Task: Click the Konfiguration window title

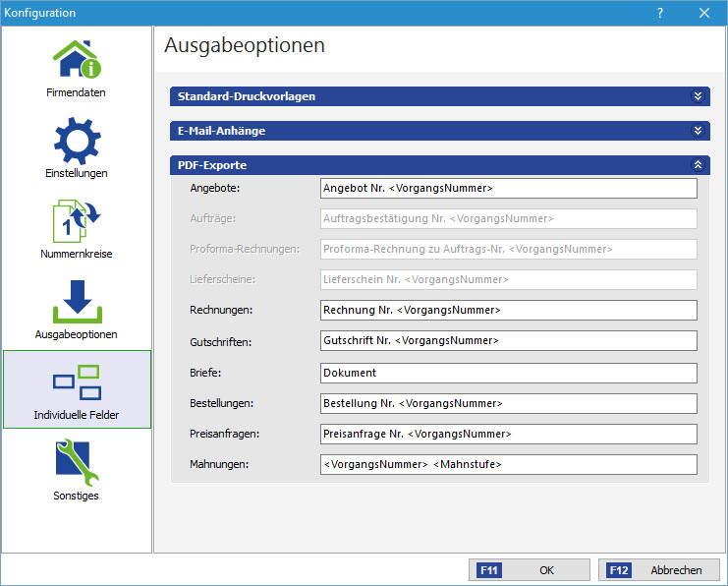Action: click(x=39, y=13)
